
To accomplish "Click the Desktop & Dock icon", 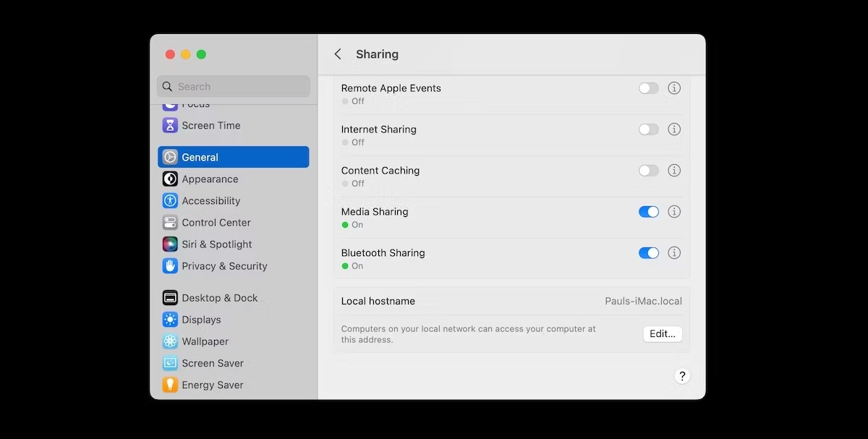I will pos(170,297).
